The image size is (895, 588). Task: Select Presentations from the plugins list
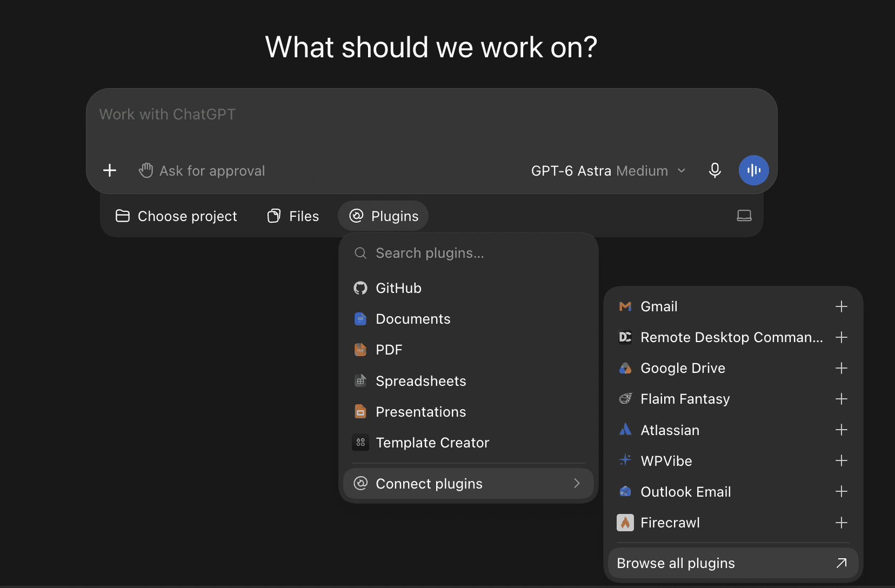469,412
